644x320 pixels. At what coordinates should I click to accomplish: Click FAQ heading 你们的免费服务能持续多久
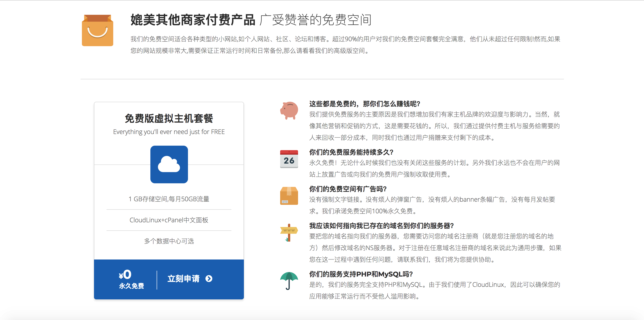[351, 152]
